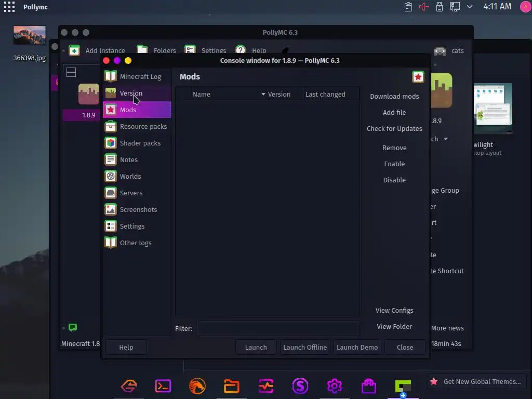This screenshot has width=532, height=399.
Task: Go to the Worlds page
Action: point(137,177)
